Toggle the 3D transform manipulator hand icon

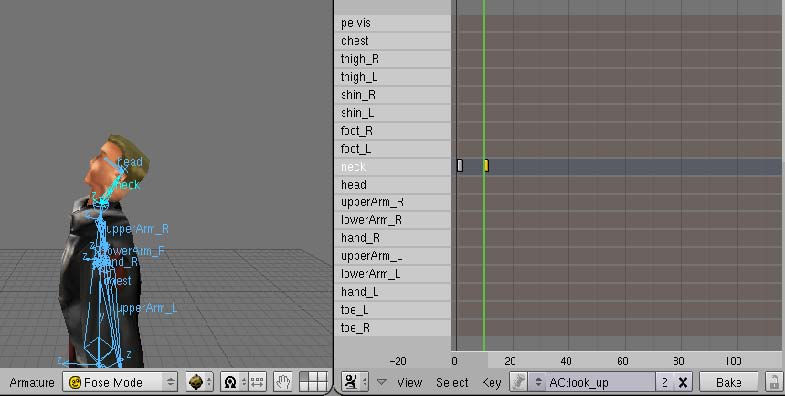283,382
